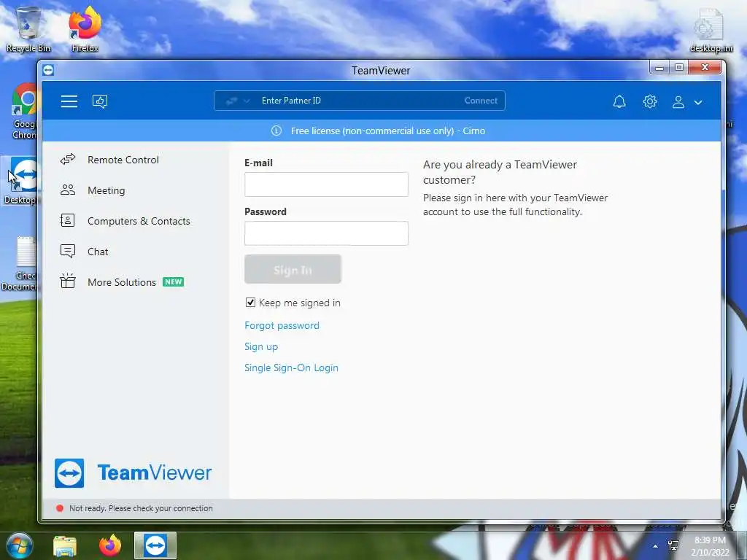This screenshot has height=560, width=747.
Task: Show hidden system tray icons arrow
Action: tap(656, 546)
